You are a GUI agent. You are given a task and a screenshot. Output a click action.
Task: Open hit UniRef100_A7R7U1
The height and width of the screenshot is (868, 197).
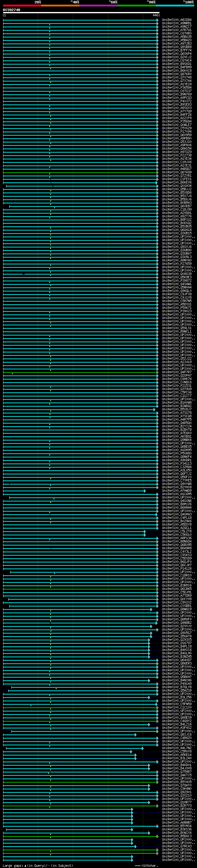click(176, 30)
